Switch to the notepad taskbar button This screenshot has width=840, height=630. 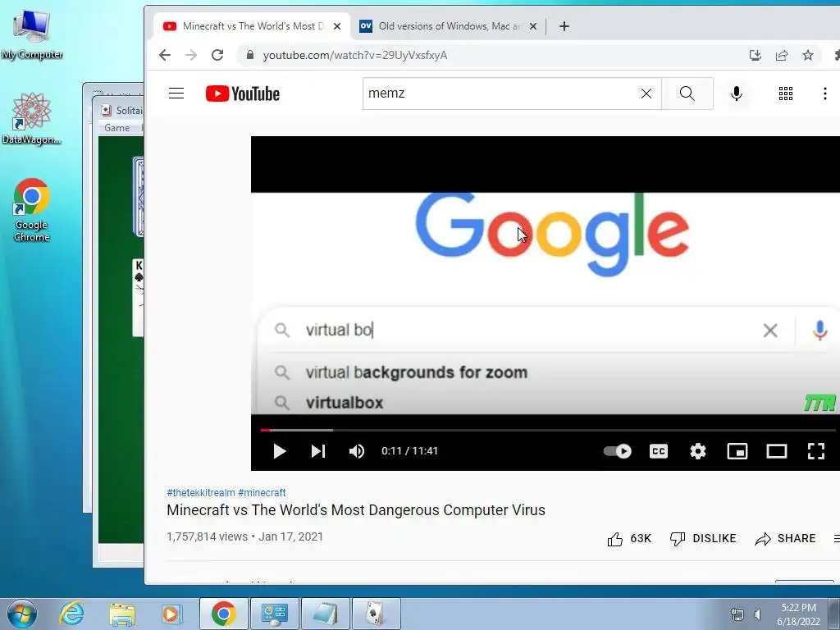pos(325,614)
